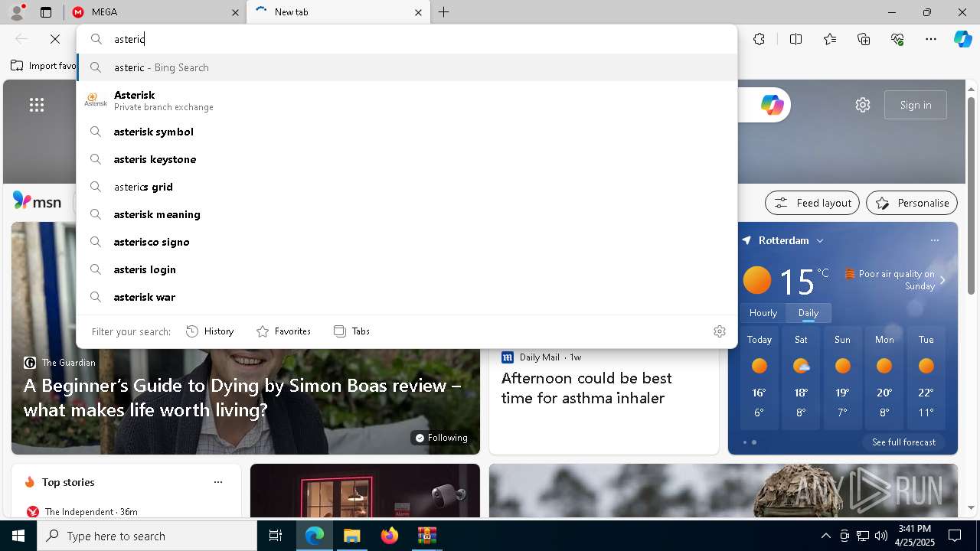Open the Favorites star icon in toolbar
The image size is (980, 551).
click(x=830, y=39)
